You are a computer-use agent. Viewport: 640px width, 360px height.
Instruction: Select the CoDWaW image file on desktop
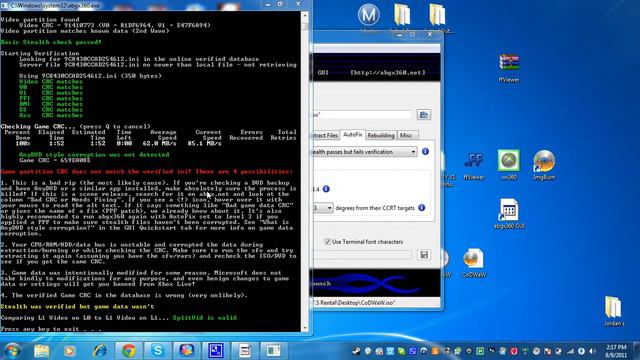point(473,263)
